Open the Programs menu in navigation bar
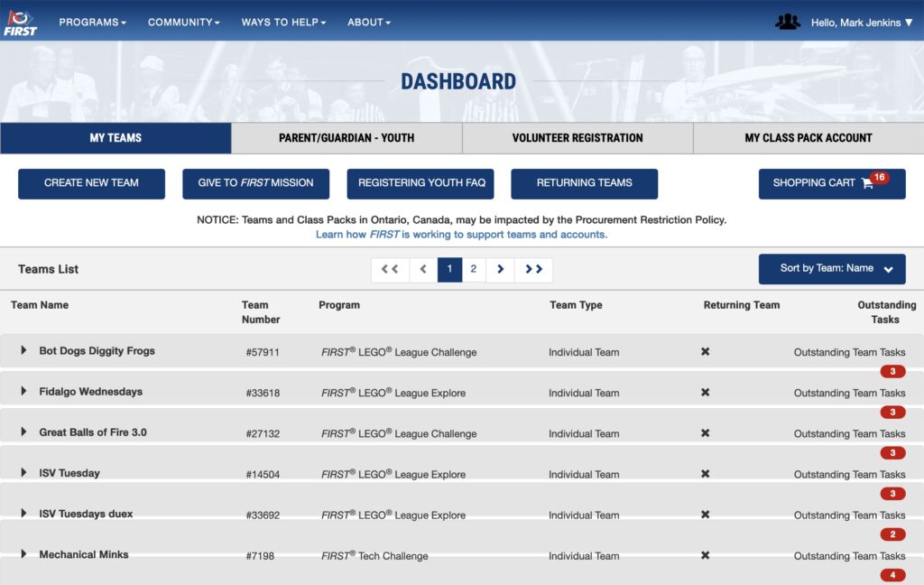Screen dimensions: 924x585 coord(92,23)
